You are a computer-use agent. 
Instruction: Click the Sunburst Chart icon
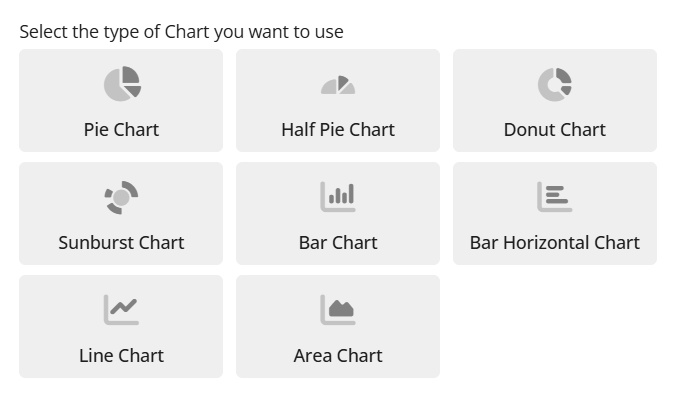(121, 197)
